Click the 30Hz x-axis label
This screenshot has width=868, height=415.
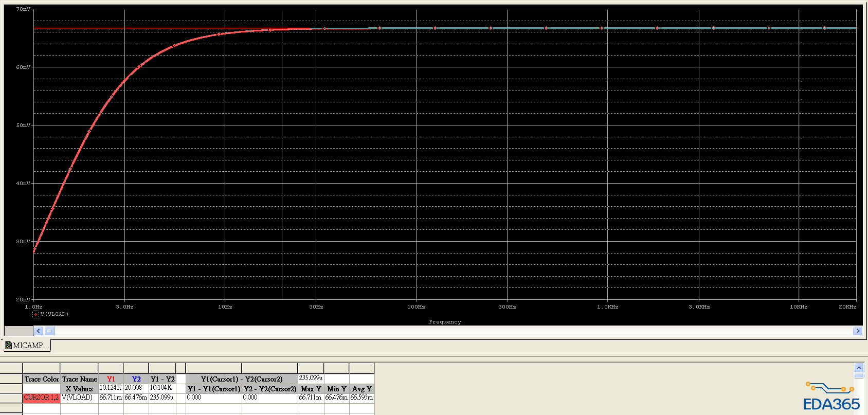(316, 307)
